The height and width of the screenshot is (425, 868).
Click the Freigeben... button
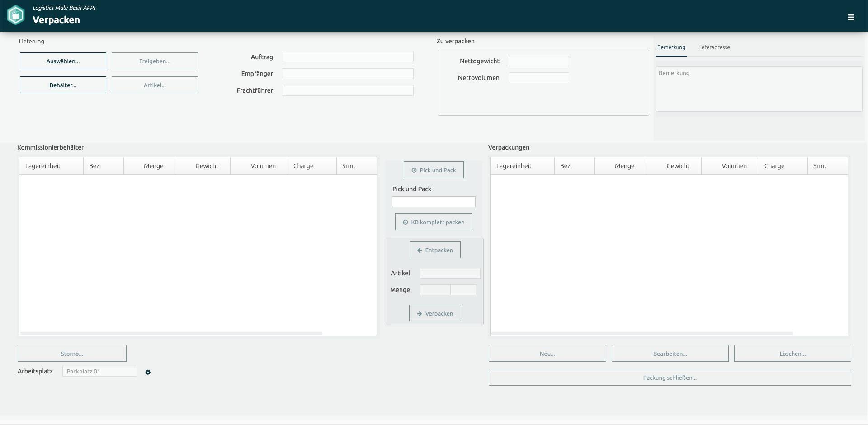[155, 61]
